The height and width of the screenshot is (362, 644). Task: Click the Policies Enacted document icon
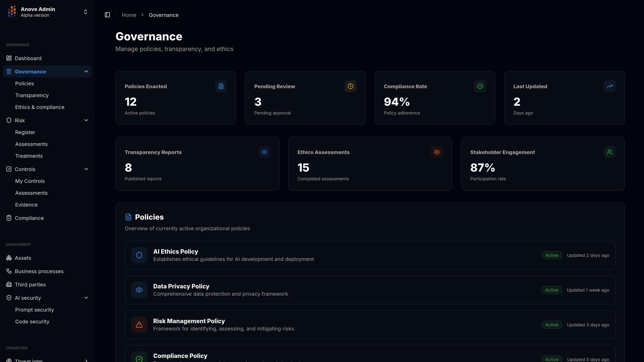pyautogui.click(x=221, y=86)
